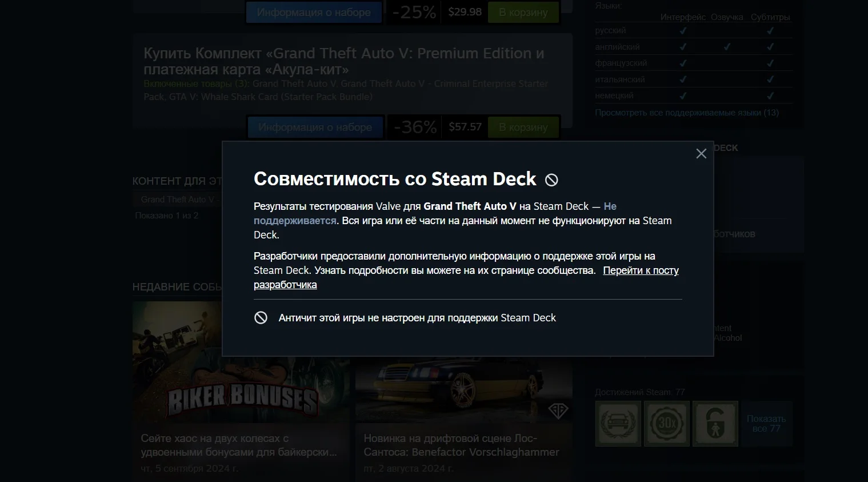Add the $57.57 bundle to cart

(523, 127)
